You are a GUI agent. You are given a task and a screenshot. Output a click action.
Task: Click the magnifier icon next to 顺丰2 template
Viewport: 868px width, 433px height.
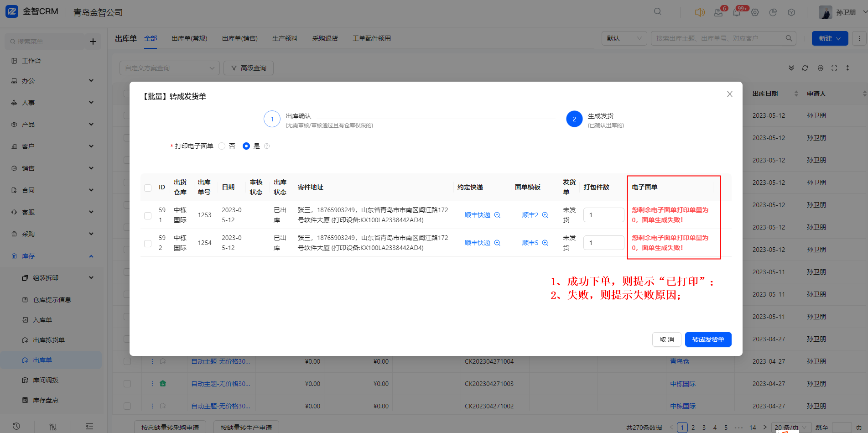[x=545, y=215]
